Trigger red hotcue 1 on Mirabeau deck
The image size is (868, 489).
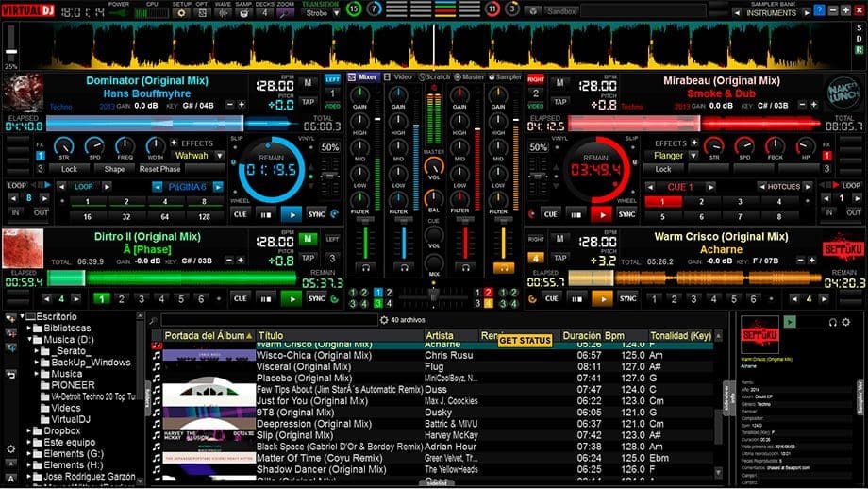tap(662, 202)
